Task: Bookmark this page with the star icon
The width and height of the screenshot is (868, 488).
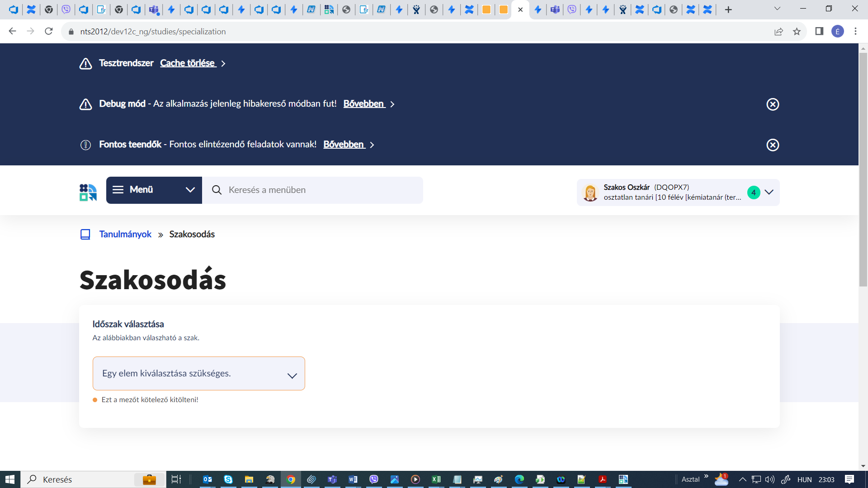Action: click(x=797, y=32)
